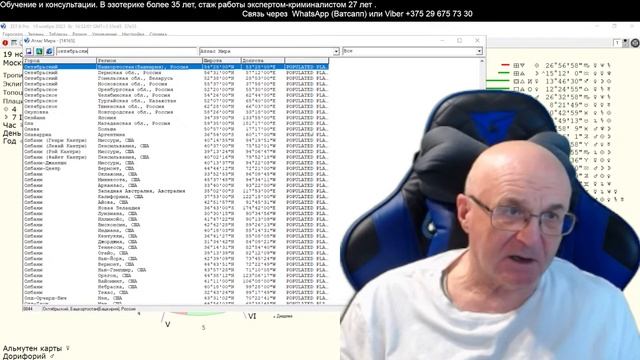Click the ZET app icon in title bar
The width and height of the screenshot is (640, 360).
[3, 26]
